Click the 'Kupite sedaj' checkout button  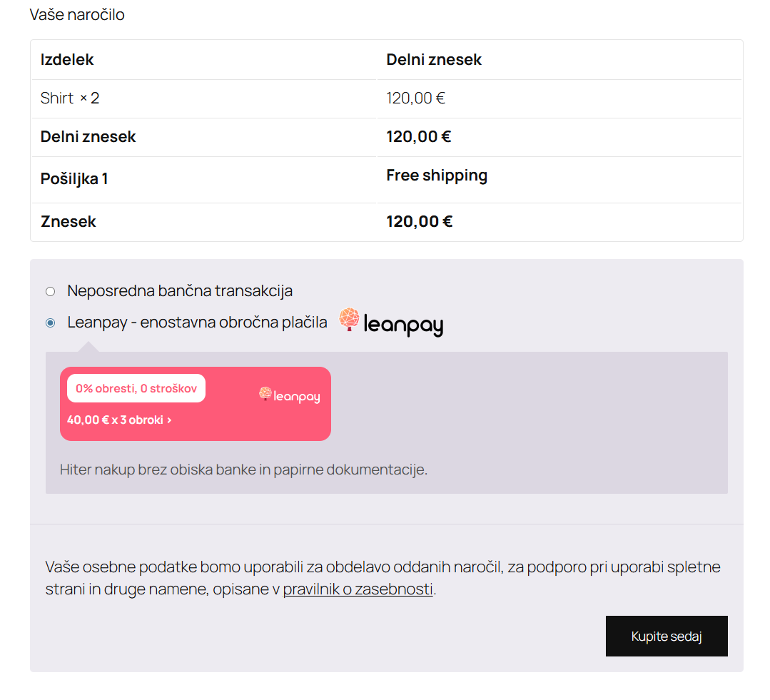tap(666, 636)
